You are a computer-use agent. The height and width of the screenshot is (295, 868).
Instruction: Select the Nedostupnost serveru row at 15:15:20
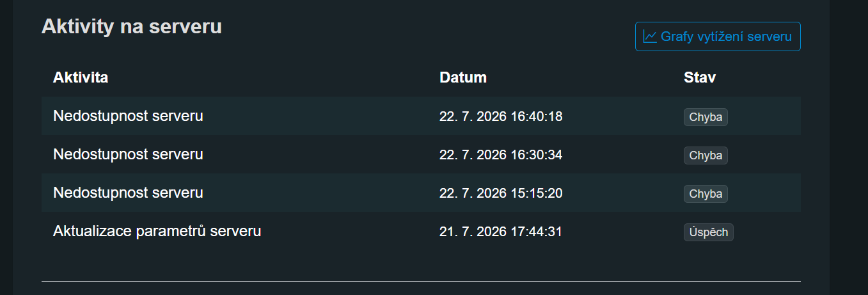[421, 193]
